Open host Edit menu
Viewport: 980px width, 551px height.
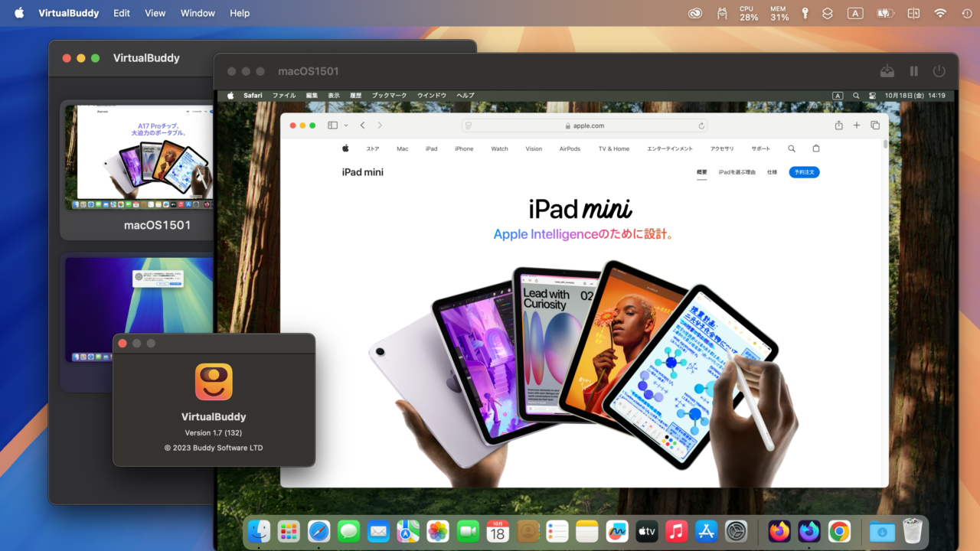pyautogui.click(x=121, y=13)
